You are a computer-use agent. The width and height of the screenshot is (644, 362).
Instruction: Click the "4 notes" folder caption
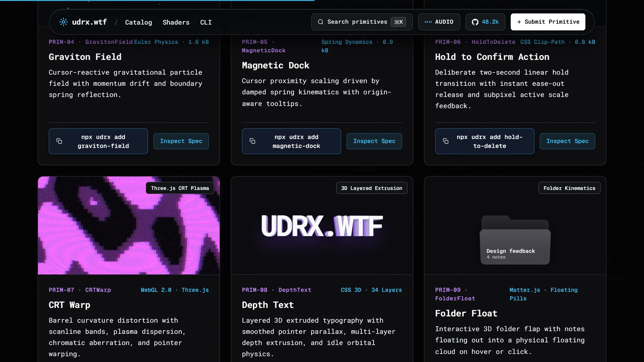pyautogui.click(x=496, y=257)
